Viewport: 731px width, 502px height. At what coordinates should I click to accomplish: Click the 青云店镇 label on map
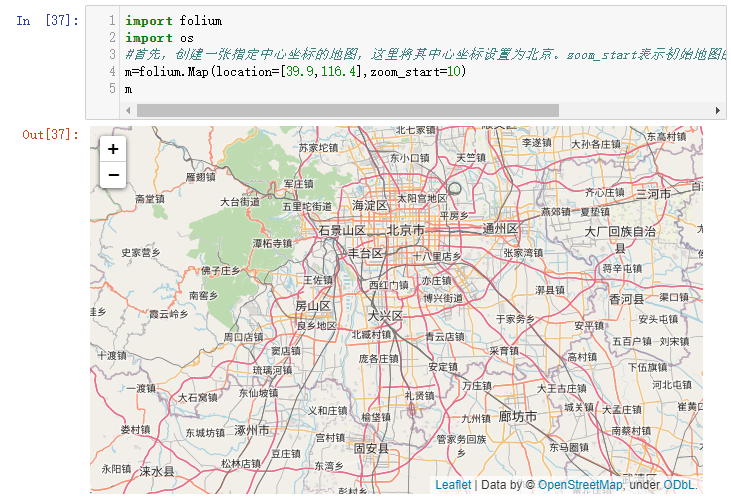click(x=445, y=336)
